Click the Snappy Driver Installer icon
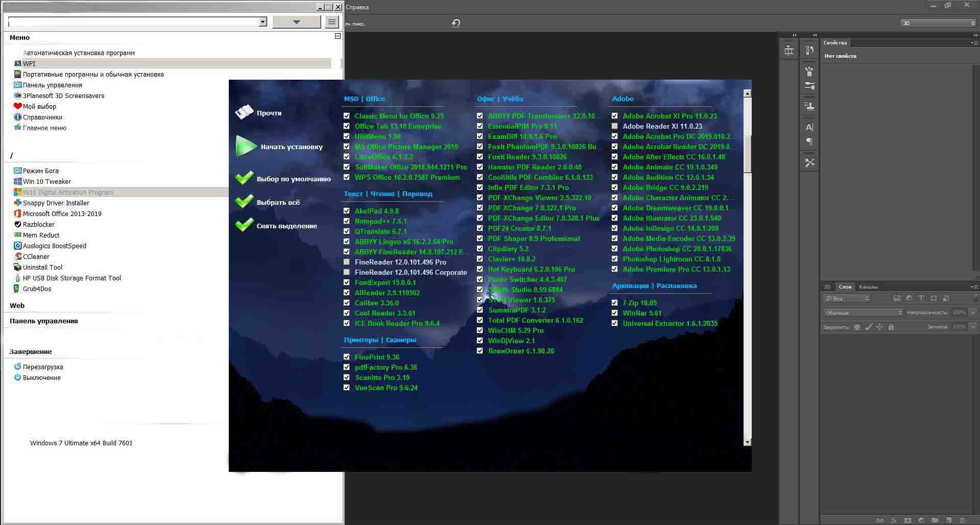Screen dimensions: 980x525 click(x=18, y=203)
